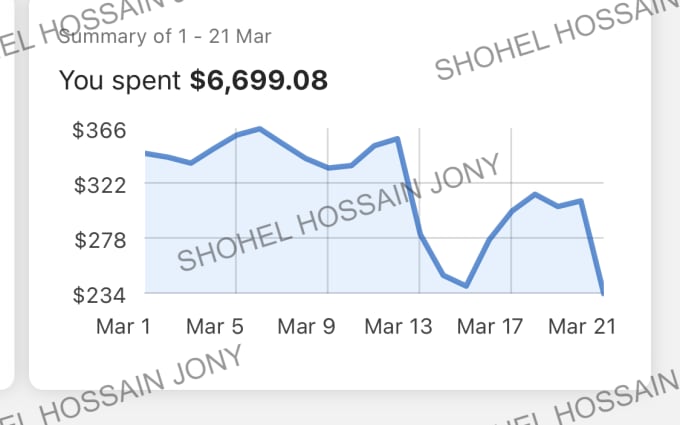Click the line point at Mar 12 peak
Viewport: 680px width, 425px height.
pyautogui.click(x=397, y=139)
